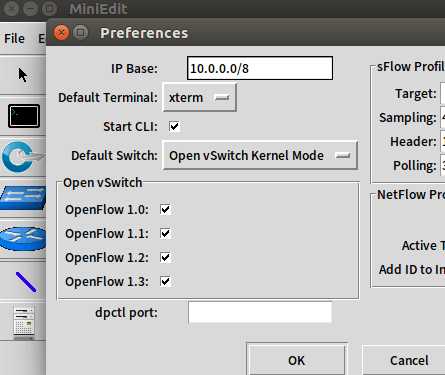Uncheck the OpenFlow 1.0 checkbox
The width and height of the screenshot is (445, 375).
[165, 209]
